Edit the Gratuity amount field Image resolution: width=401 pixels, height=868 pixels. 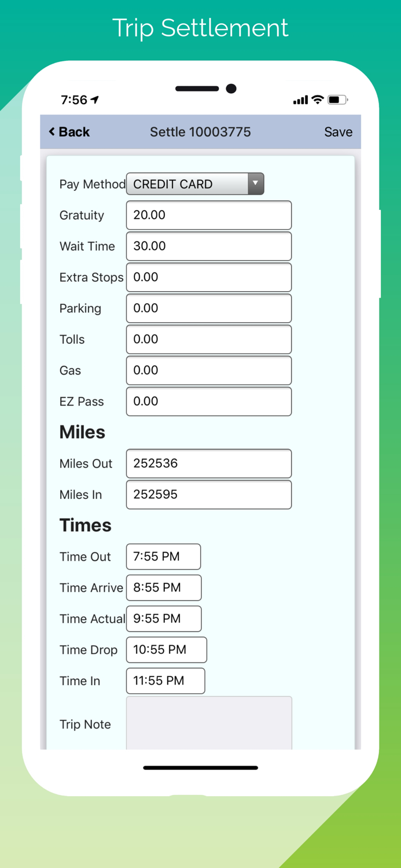tap(208, 215)
